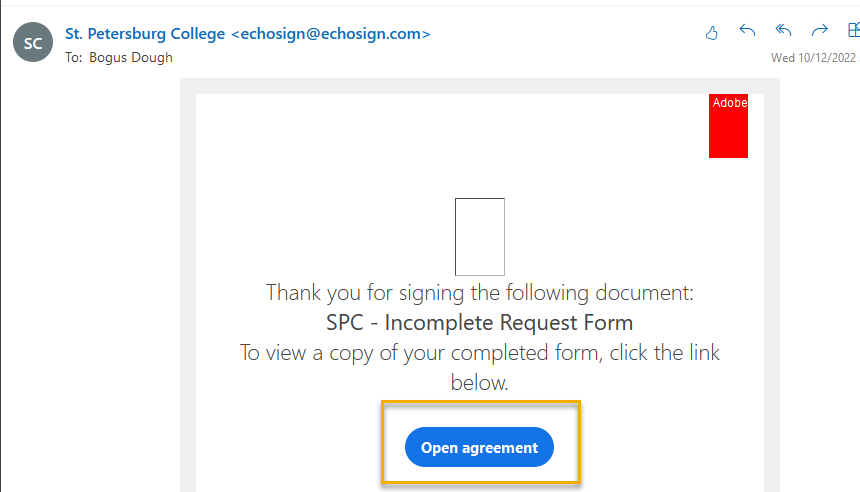This screenshot has width=860, height=492.
Task: Click the white 'Adobe' text label
Action: pos(729,103)
